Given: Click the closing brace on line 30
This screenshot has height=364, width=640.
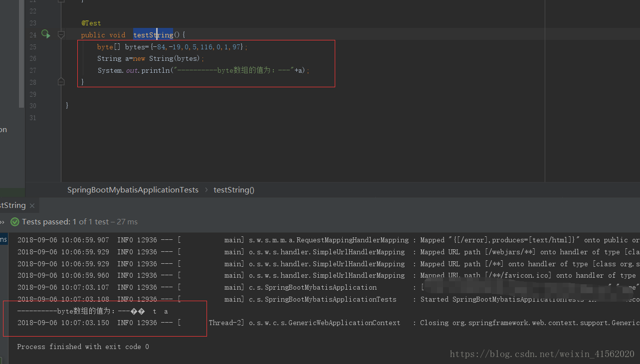Looking at the screenshot, I should coord(67,106).
